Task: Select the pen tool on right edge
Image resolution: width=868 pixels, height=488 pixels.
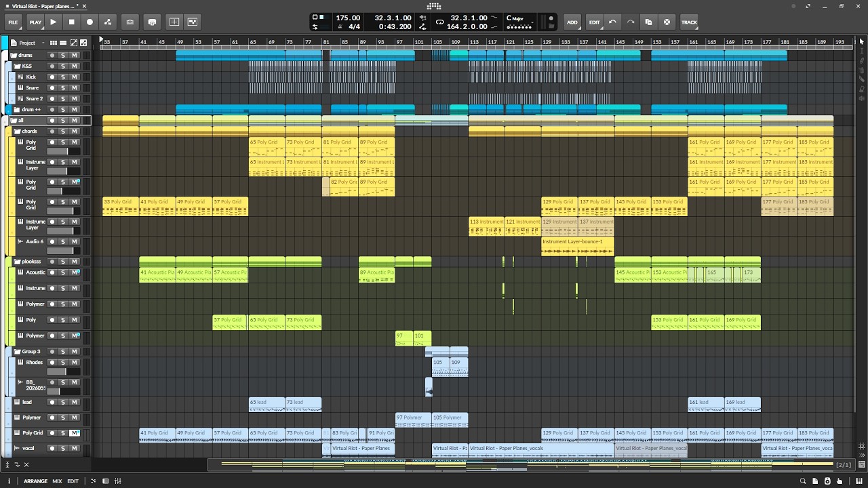Action: 862,60
